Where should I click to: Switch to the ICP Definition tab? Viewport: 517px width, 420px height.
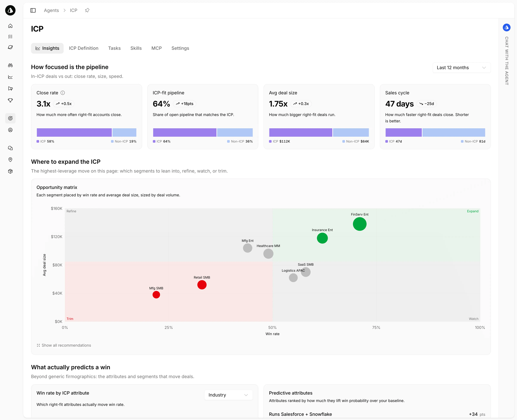84,48
